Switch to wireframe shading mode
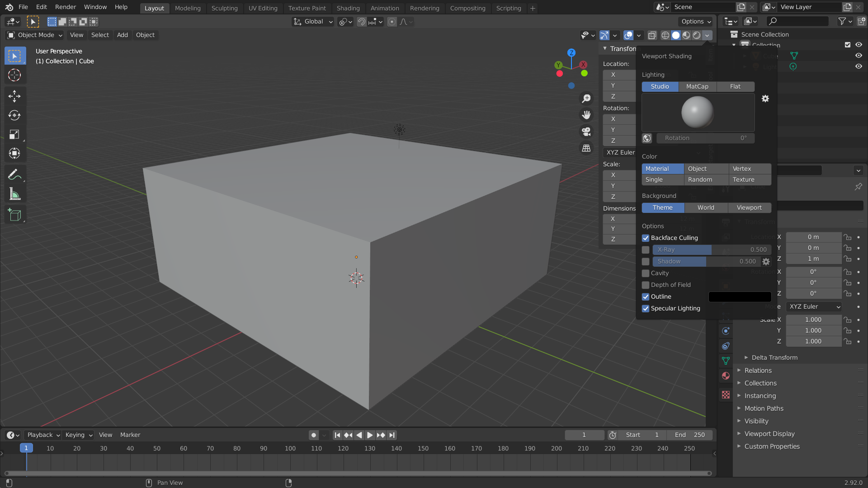868x488 pixels. tap(665, 35)
